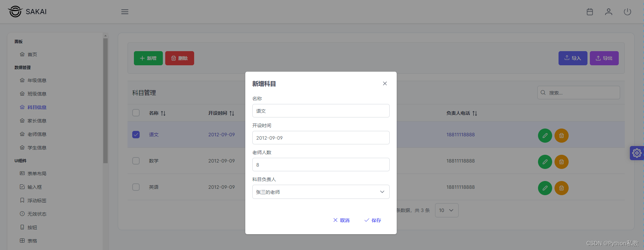The image size is (644, 250).
Task: Sort by 名称 column arrows
Action: pyautogui.click(x=163, y=113)
